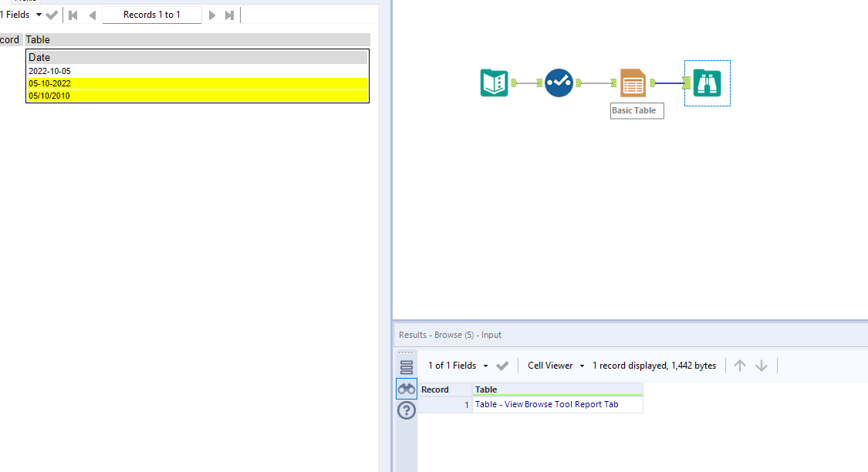This screenshot has height=472, width=868.
Task: Select the Browse binoculars tool on the canvas
Action: coord(707,83)
